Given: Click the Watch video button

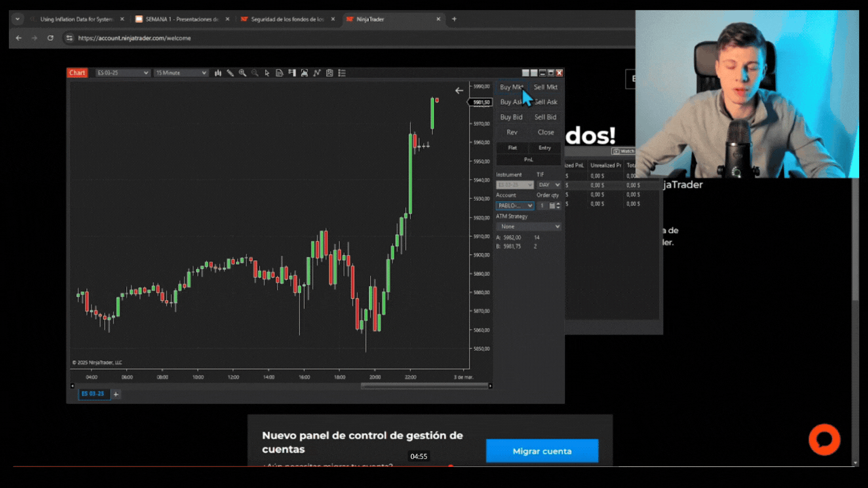Looking at the screenshot, I should tap(623, 151).
